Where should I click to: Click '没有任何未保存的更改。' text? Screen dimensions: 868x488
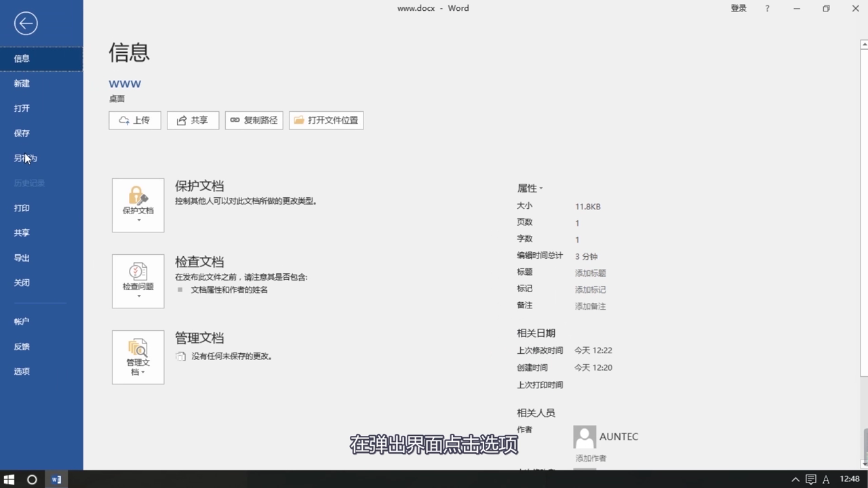pos(231,356)
